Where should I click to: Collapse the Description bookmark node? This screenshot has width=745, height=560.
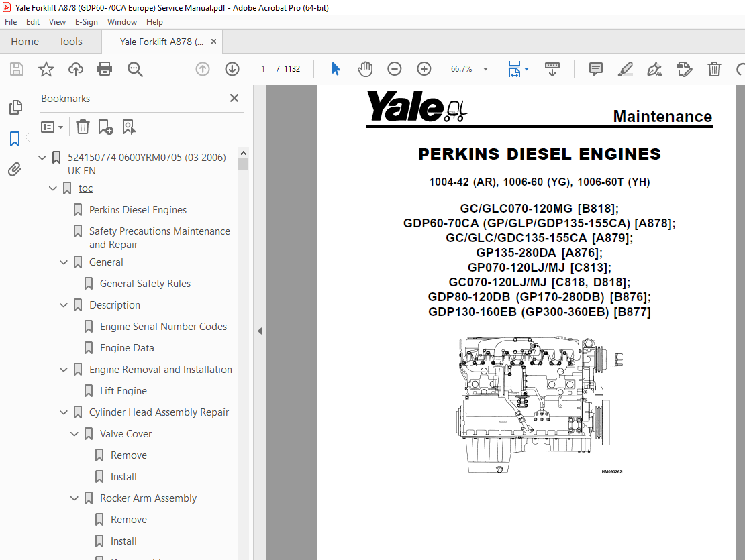point(64,305)
